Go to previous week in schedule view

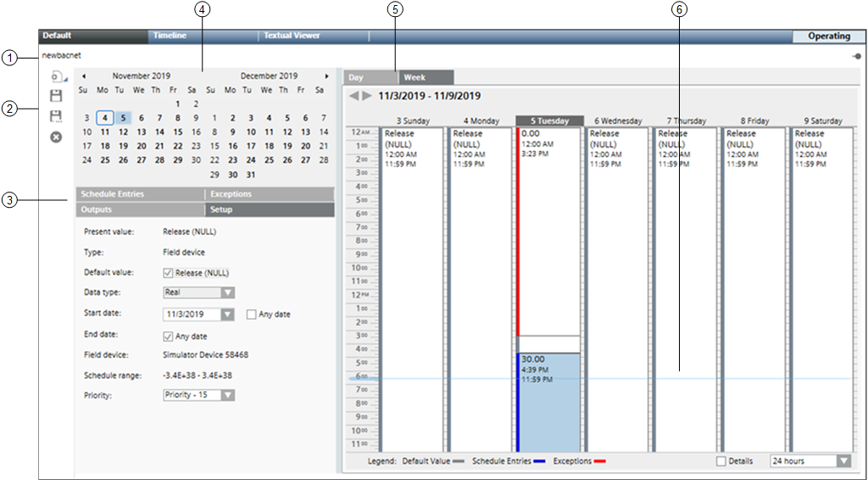coord(354,96)
